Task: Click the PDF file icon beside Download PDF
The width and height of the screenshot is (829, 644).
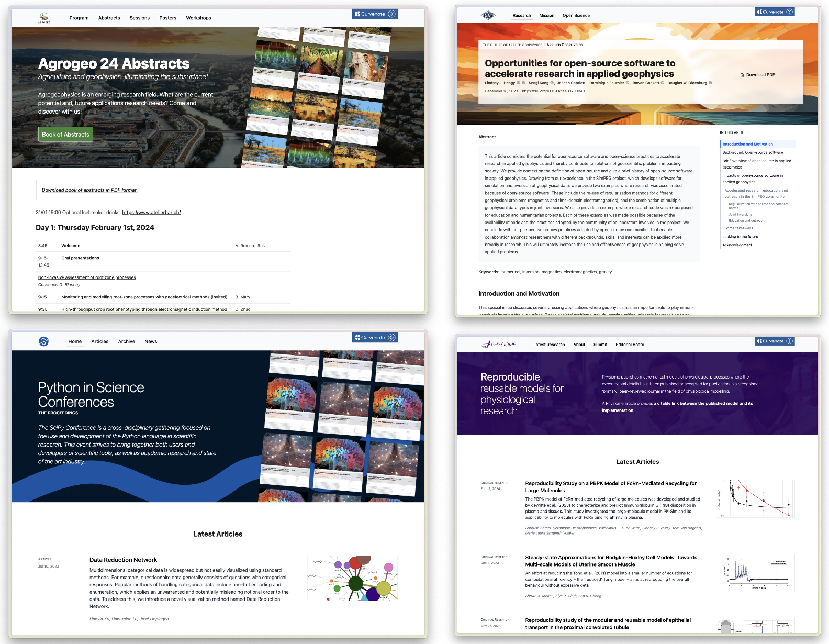Action: point(742,75)
